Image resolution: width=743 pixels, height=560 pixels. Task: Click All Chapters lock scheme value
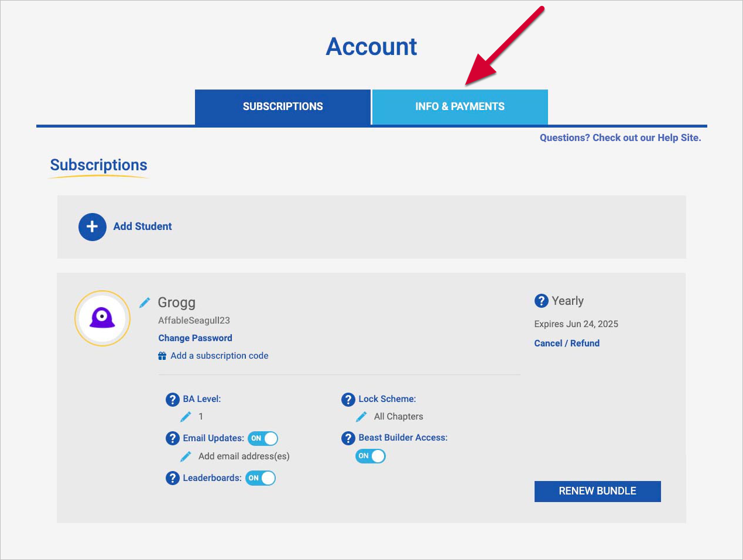(399, 417)
